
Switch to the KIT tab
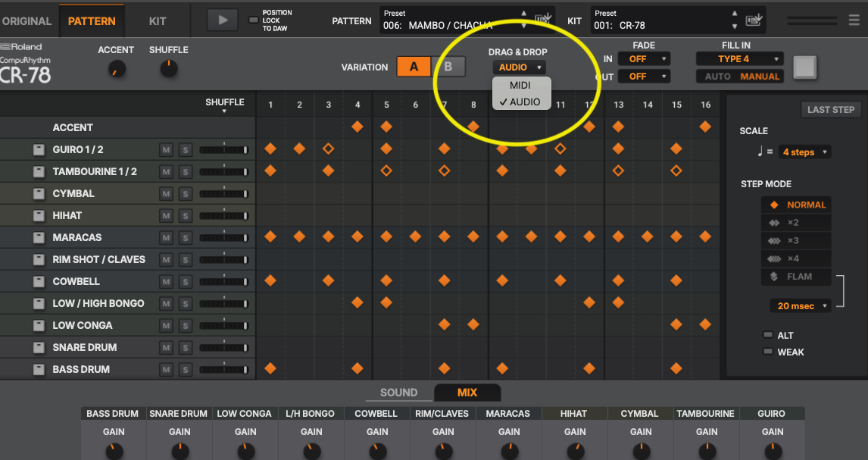click(x=158, y=21)
